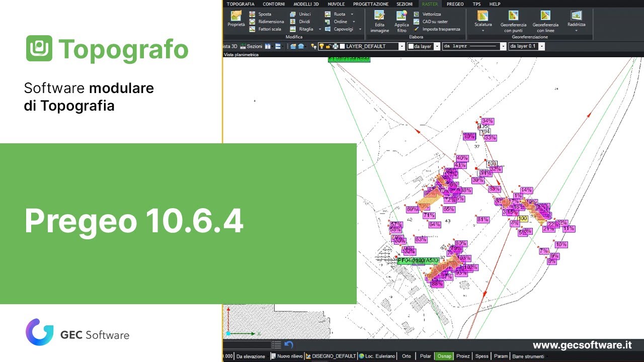644x362 pixels.
Task: Click blue undo arrow near command line
Action: [289, 345]
